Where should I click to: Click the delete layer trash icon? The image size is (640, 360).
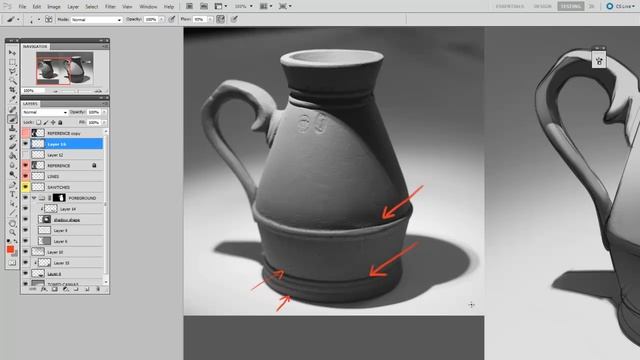coord(98,289)
